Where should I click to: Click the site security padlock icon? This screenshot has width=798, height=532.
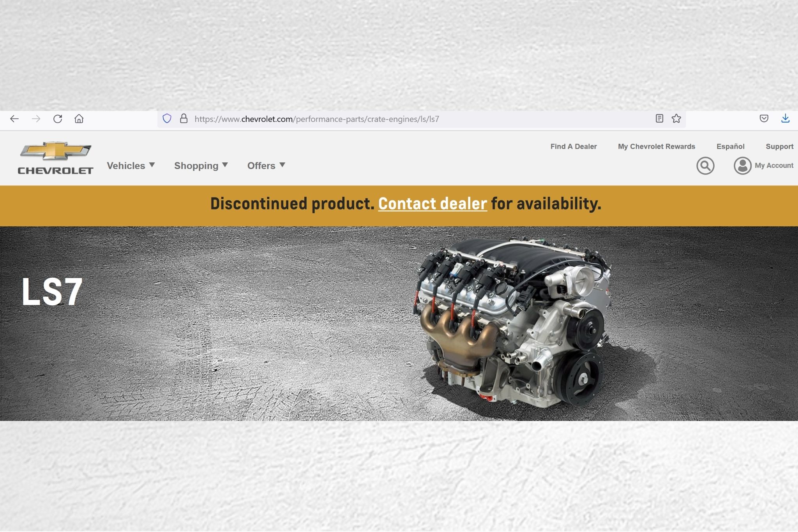coord(184,119)
